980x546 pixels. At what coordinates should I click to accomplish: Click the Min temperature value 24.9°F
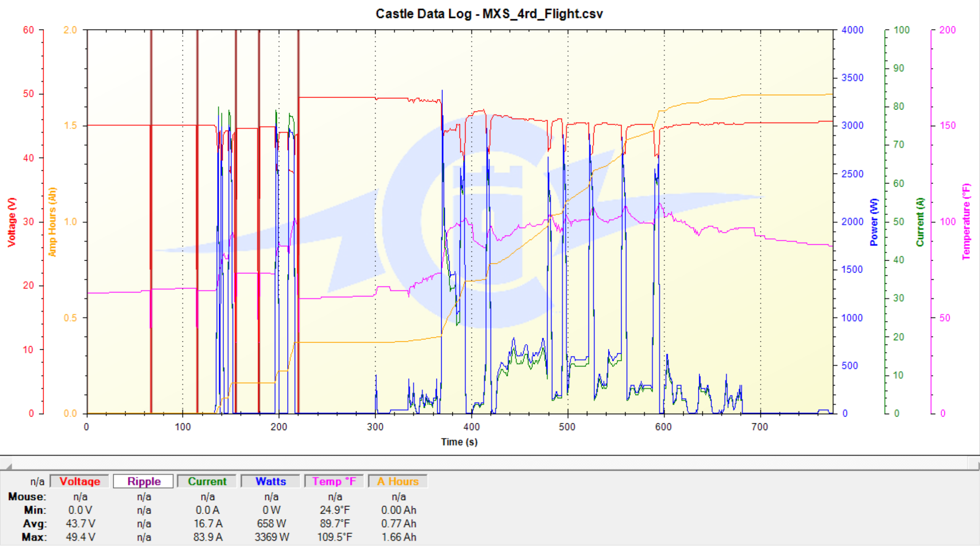point(335,510)
